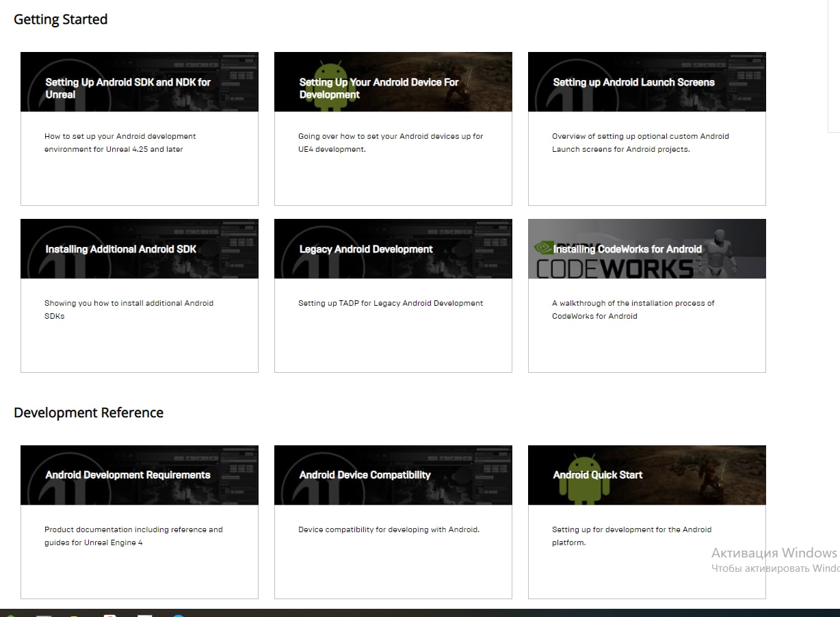Open 'Installing CodeWorks for Android' card title
The height and width of the screenshot is (617, 840).
click(x=627, y=249)
